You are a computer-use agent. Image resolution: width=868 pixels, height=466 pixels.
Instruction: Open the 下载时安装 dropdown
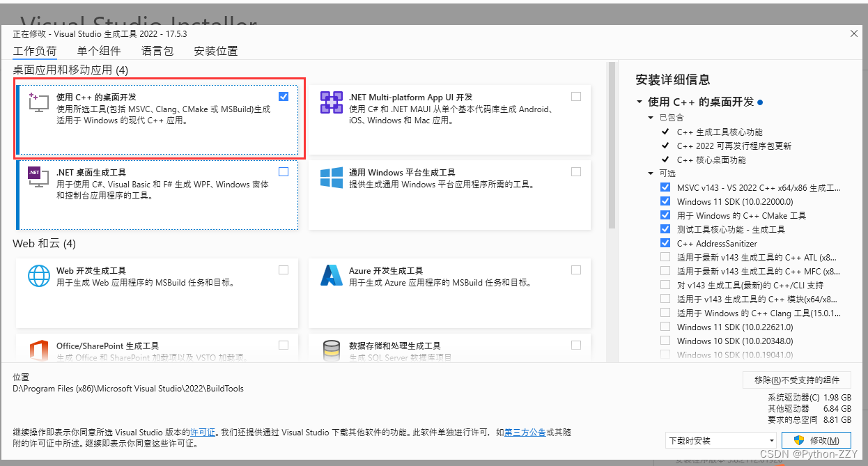pos(721,440)
